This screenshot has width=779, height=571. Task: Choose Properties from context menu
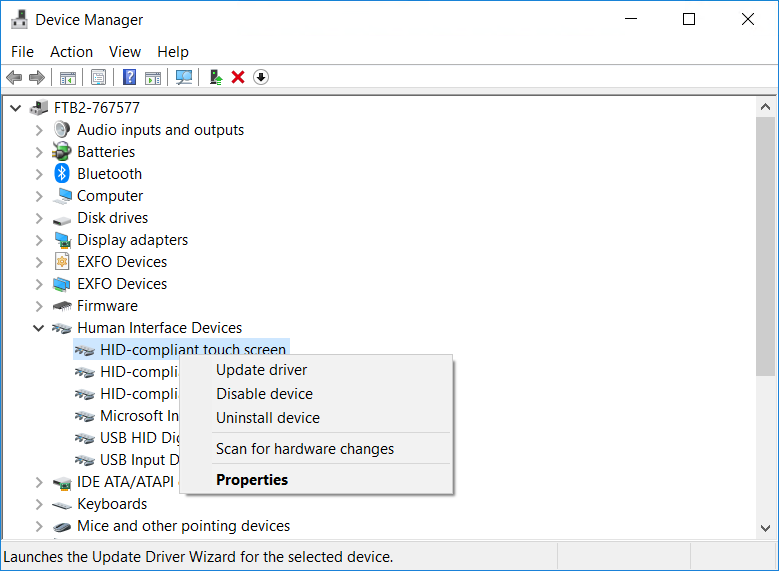(x=316, y=480)
